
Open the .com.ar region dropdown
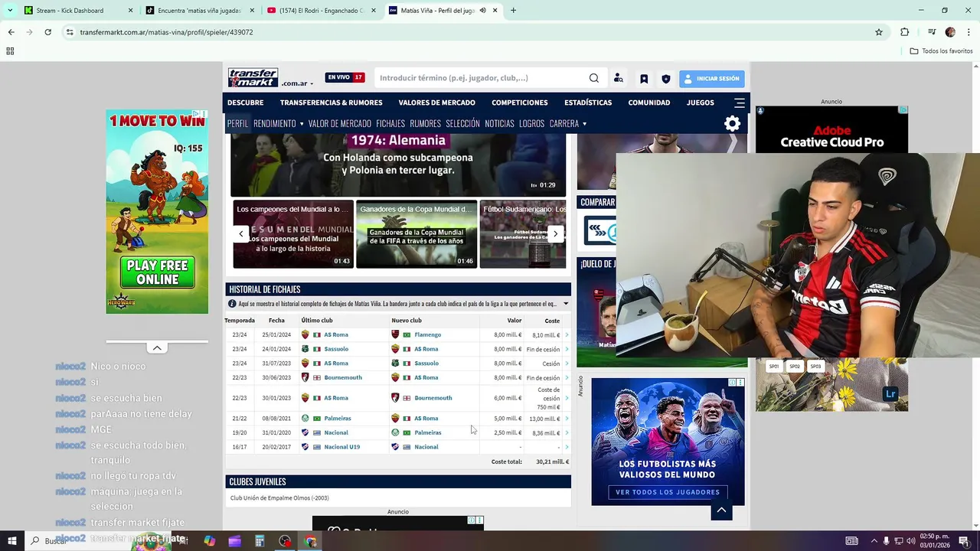point(297,83)
